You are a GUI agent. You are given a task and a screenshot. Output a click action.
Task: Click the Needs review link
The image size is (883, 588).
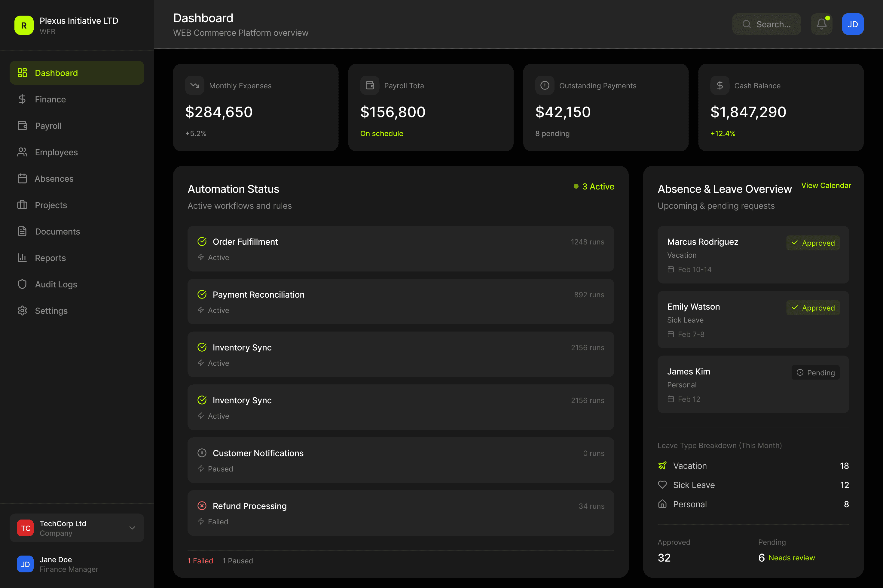[791, 558]
